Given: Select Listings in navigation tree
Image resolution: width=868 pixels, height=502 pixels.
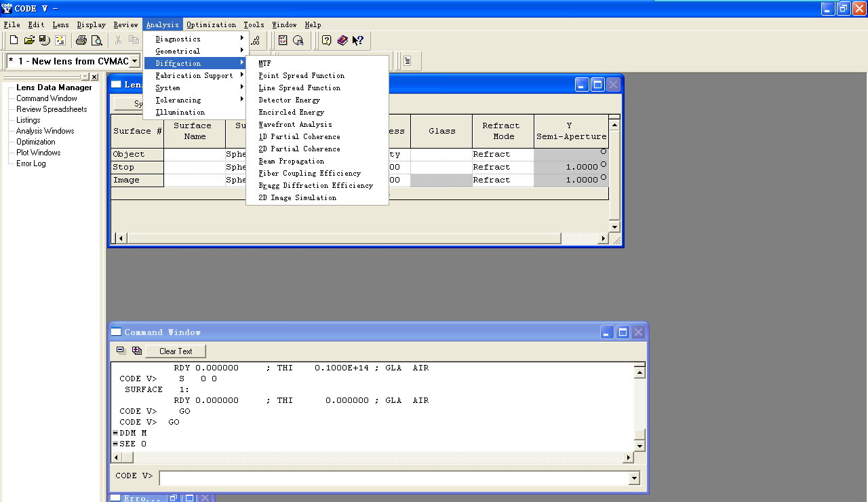Looking at the screenshot, I should pos(28,120).
